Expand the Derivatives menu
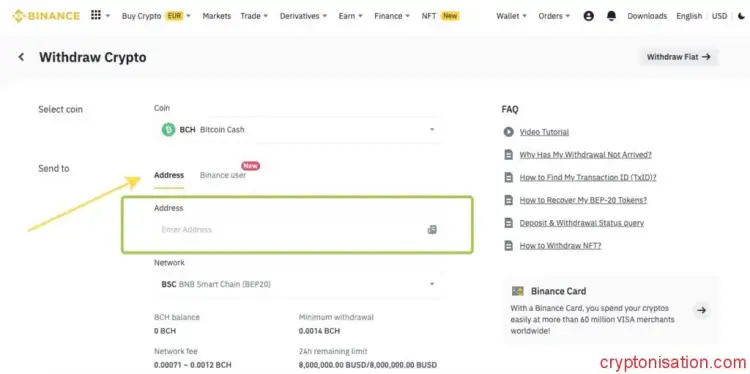This screenshot has height=374, width=750. 303,16
